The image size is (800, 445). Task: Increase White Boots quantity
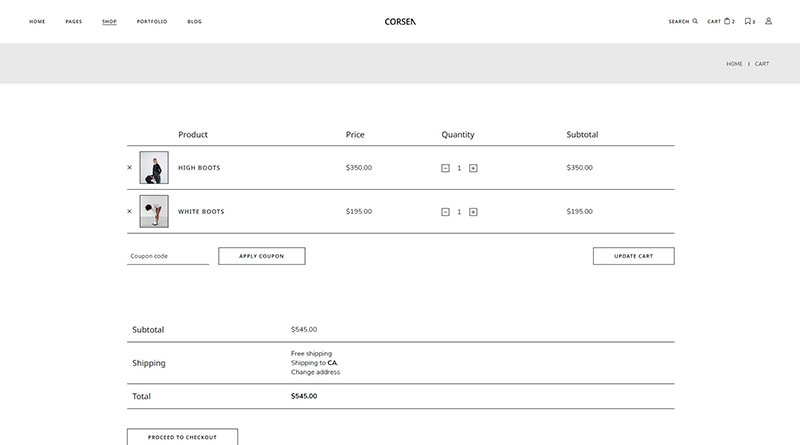(473, 212)
